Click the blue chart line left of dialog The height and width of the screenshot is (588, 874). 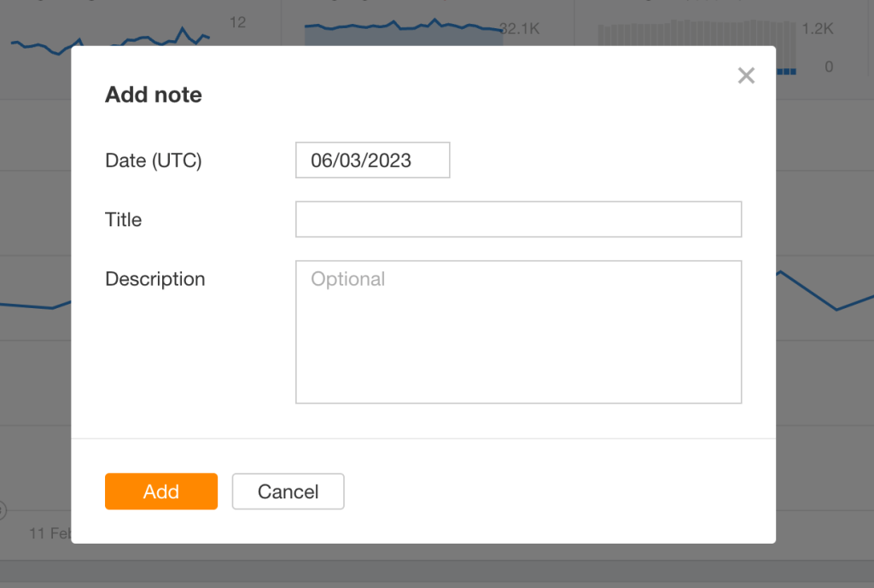(34, 306)
